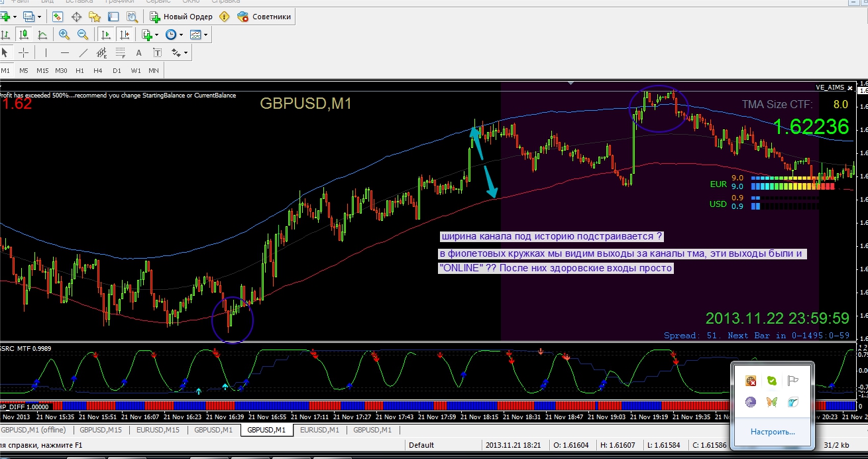
Task: Switch timeframe to H4
Action: pos(98,70)
